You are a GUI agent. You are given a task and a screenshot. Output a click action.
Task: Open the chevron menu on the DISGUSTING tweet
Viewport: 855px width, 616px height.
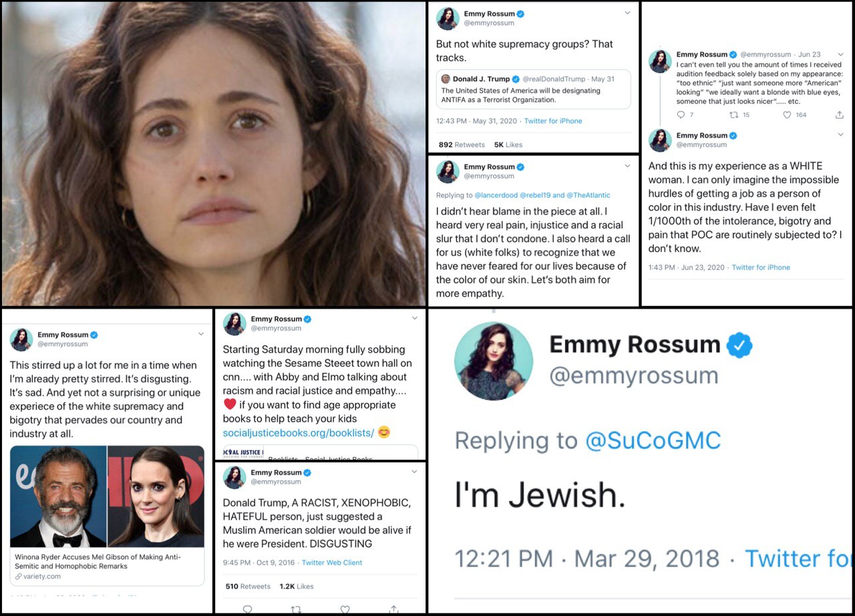point(414,472)
